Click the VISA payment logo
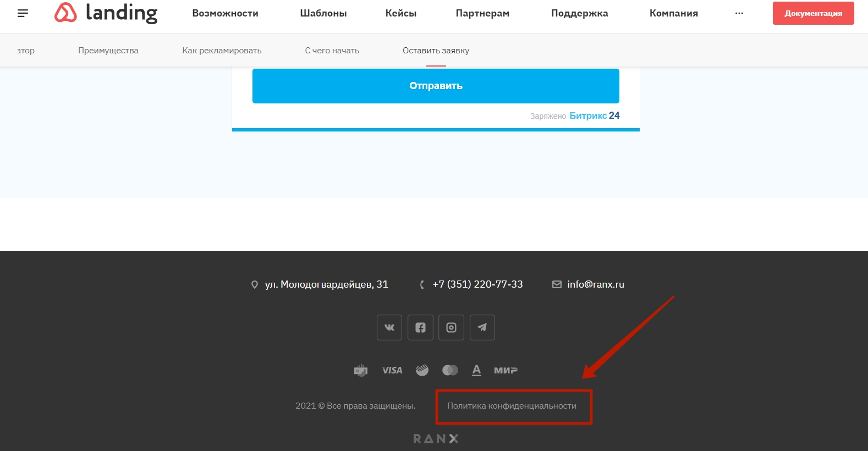This screenshot has width=868, height=451. tap(392, 370)
